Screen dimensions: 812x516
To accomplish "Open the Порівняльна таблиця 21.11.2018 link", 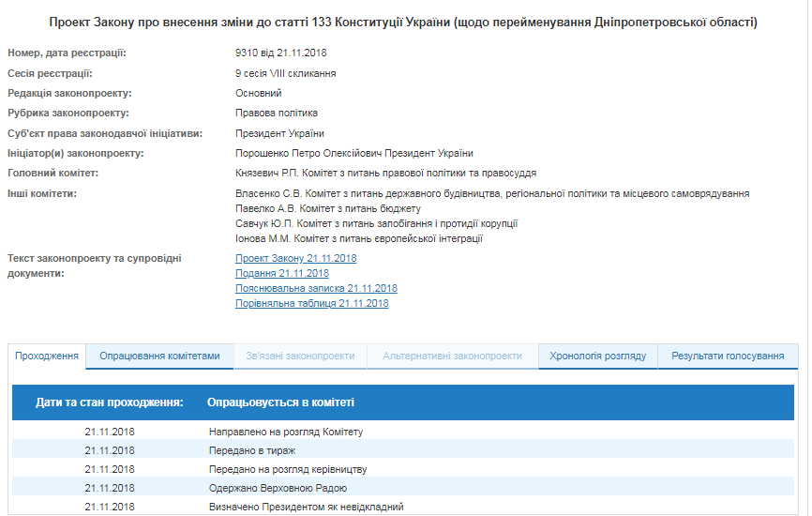I will [311, 303].
